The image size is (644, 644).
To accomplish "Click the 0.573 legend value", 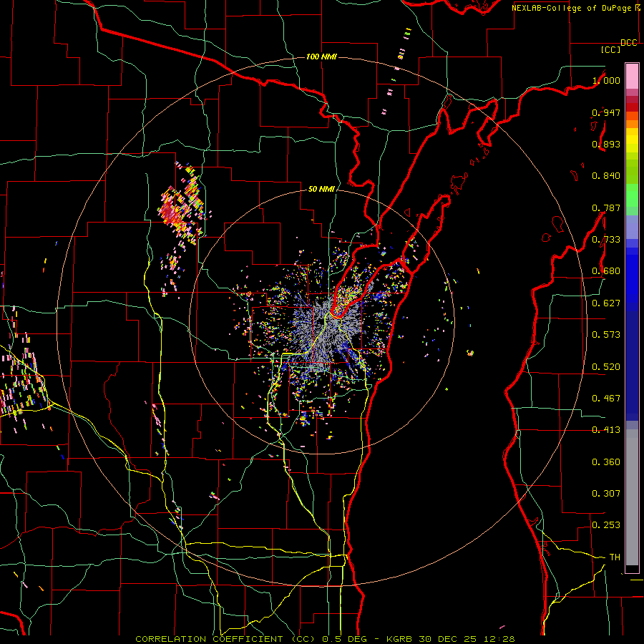I will (x=606, y=335).
